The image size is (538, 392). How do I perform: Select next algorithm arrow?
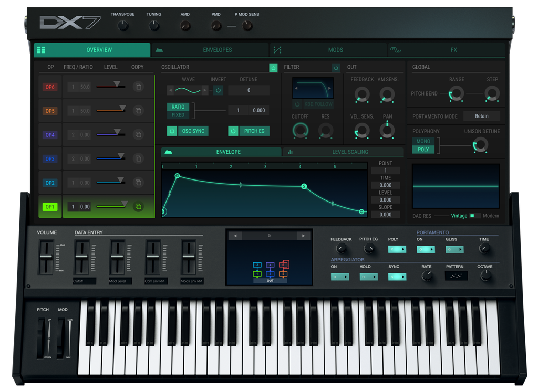303,236
